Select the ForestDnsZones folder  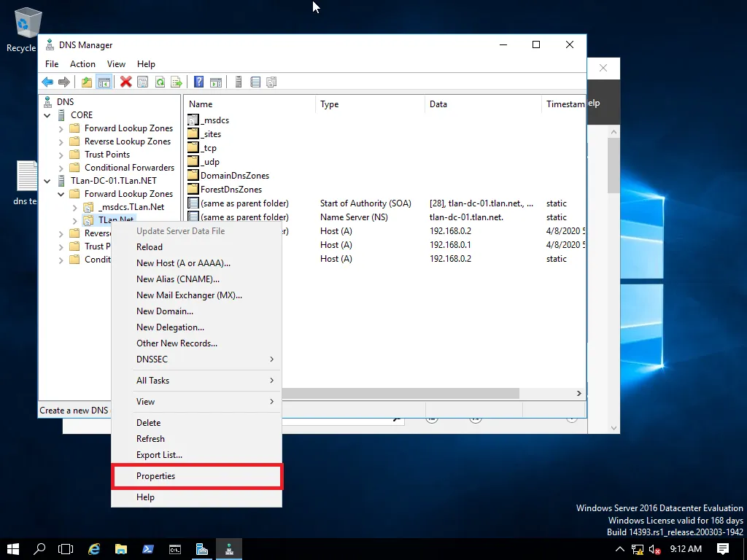pos(225,189)
